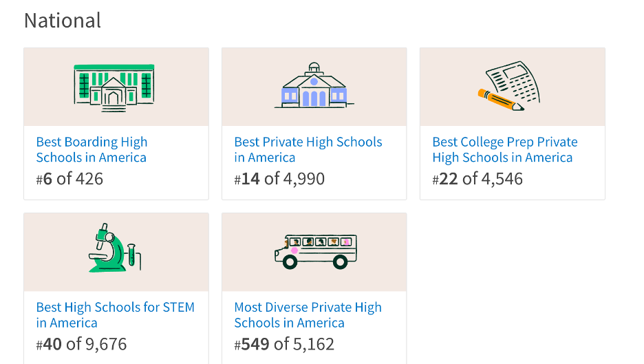Click the entrance doorway of the green building

click(114, 98)
